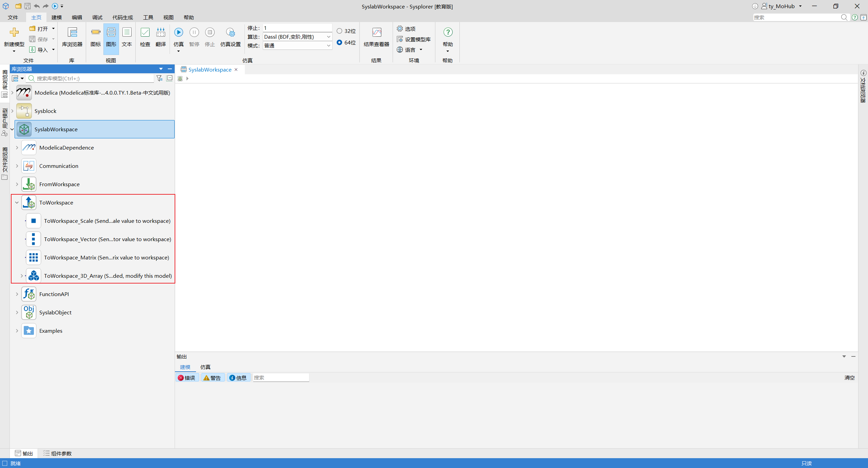This screenshot has height=468, width=868.
Task: Open the 建模 ribbon tab
Action: [x=57, y=17]
